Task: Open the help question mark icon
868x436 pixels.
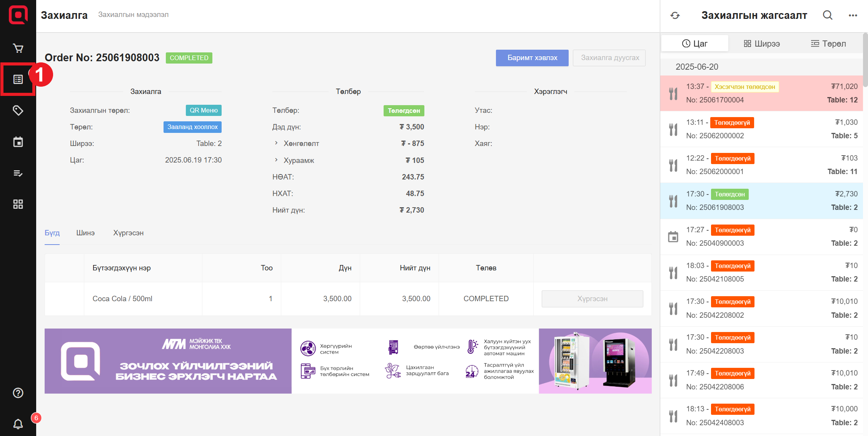Action: point(18,393)
